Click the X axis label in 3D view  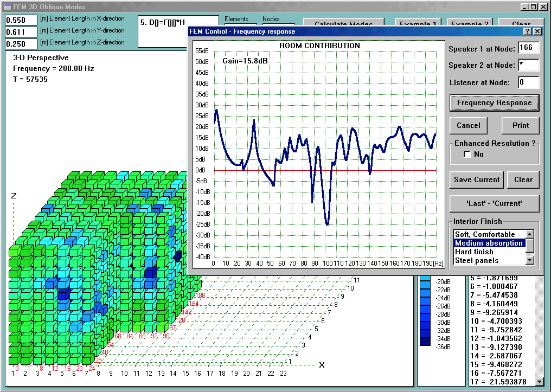point(322,365)
